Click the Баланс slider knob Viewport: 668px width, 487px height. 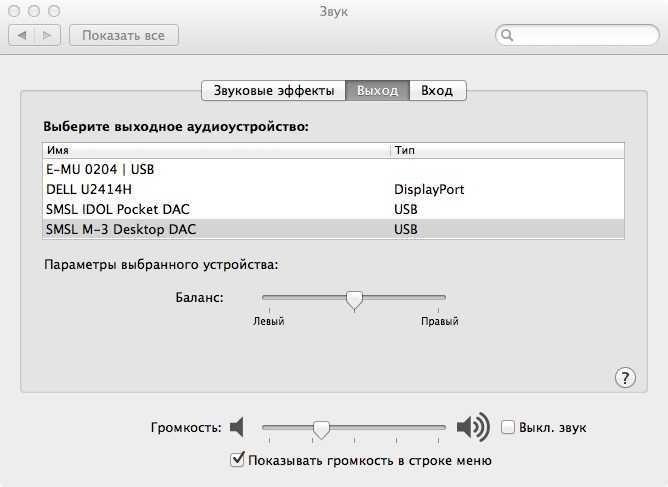pyautogui.click(x=354, y=300)
